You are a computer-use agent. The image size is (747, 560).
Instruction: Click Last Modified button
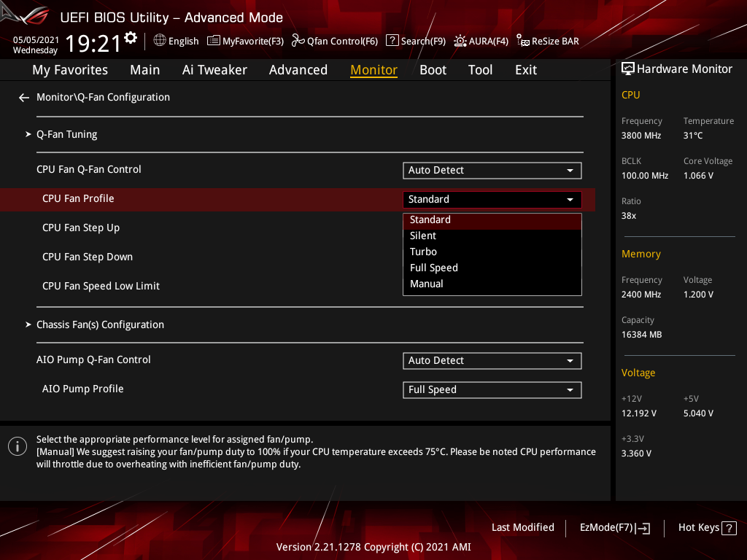(x=522, y=528)
